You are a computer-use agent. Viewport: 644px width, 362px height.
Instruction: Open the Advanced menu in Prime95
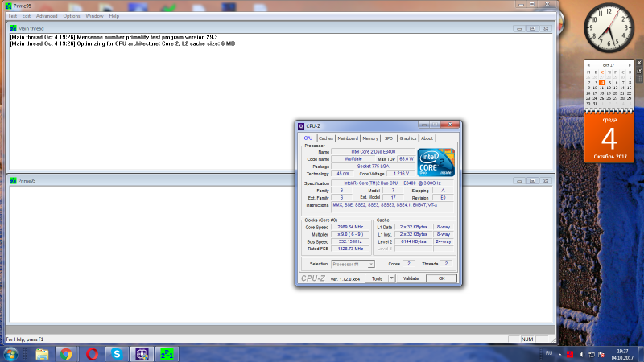[47, 16]
